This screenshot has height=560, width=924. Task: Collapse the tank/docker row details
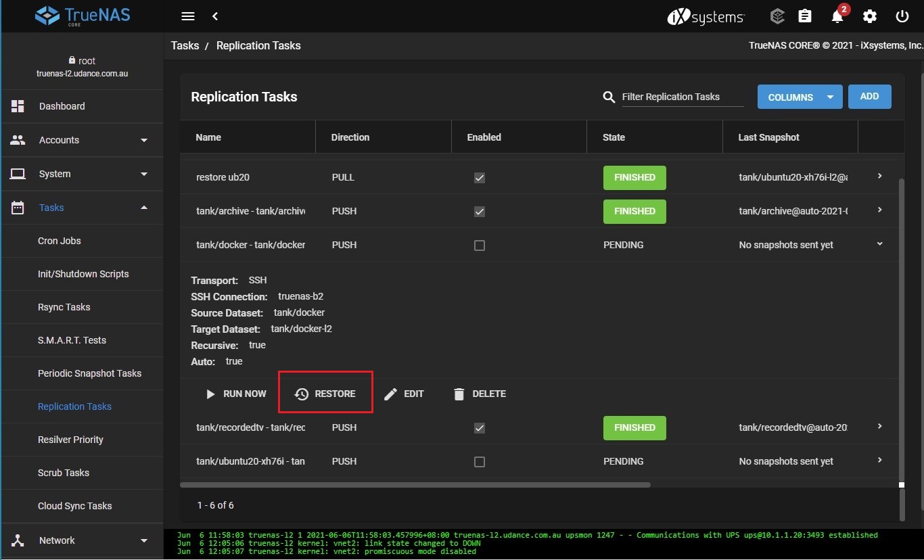[x=879, y=243]
